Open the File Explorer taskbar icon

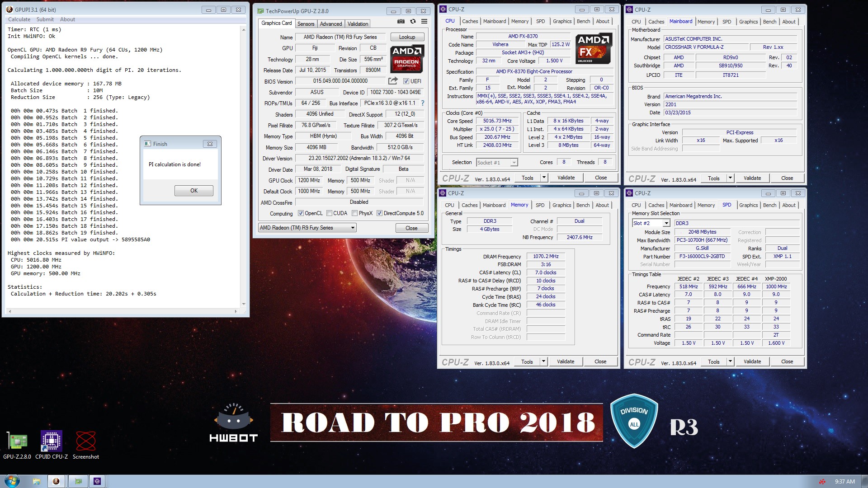(x=36, y=481)
